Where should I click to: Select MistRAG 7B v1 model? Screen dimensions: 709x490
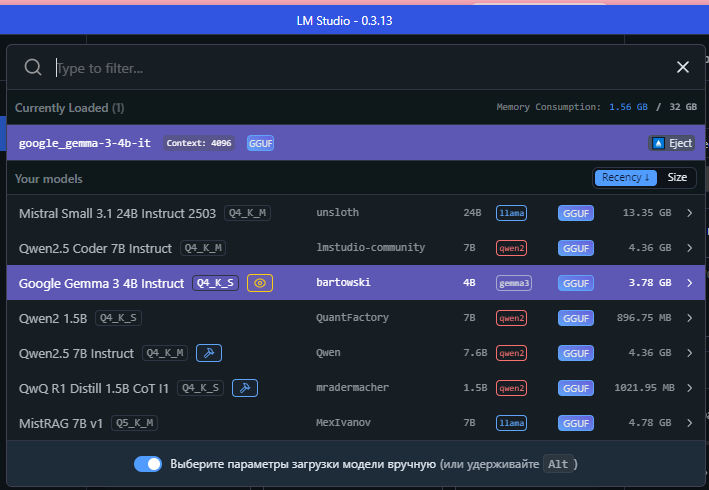(355, 423)
